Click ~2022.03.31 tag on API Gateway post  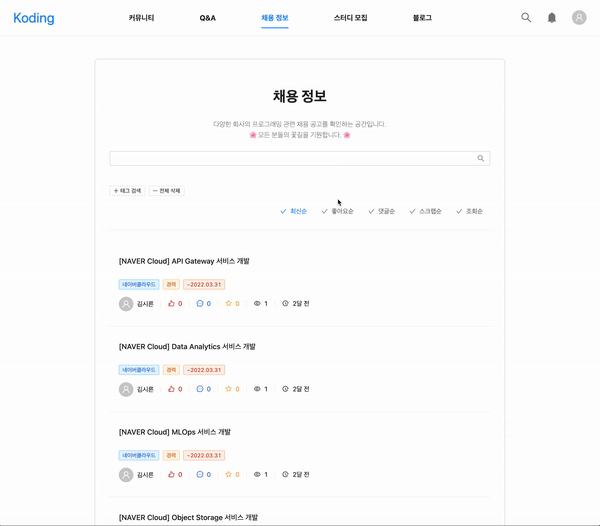pyautogui.click(x=204, y=285)
